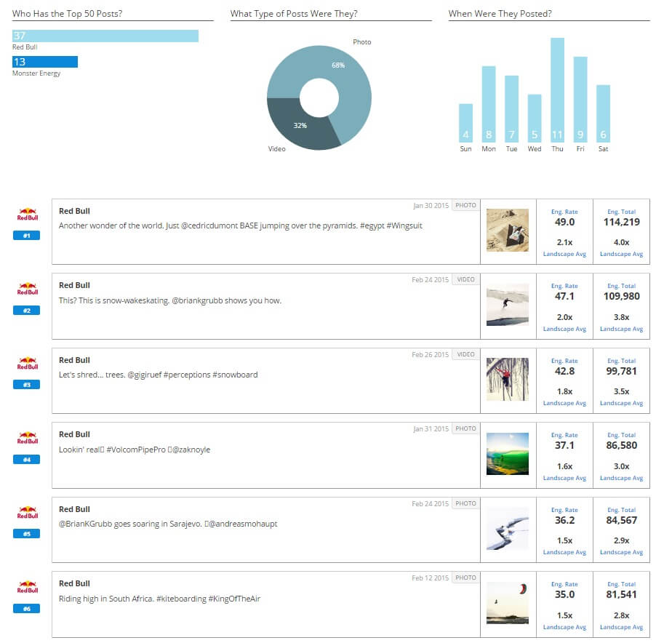Click the engagement total value 114,219

[621, 222]
